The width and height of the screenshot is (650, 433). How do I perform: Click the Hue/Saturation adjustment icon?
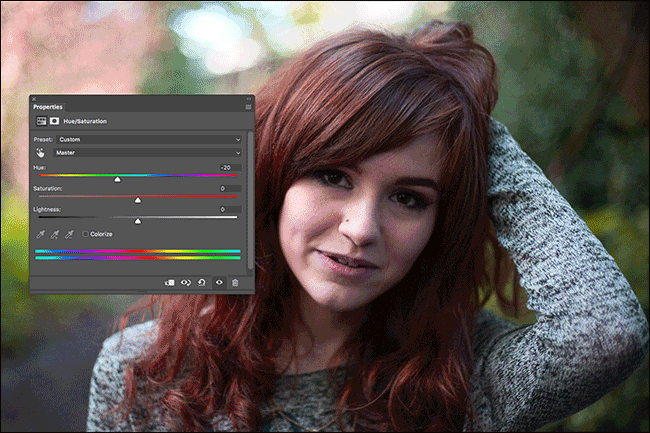click(41, 121)
